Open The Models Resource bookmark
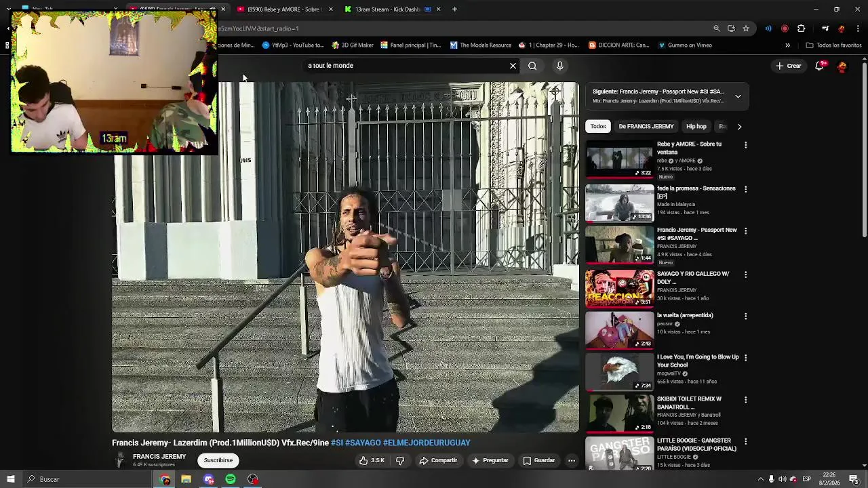This screenshot has width=868, height=488. click(481, 45)
